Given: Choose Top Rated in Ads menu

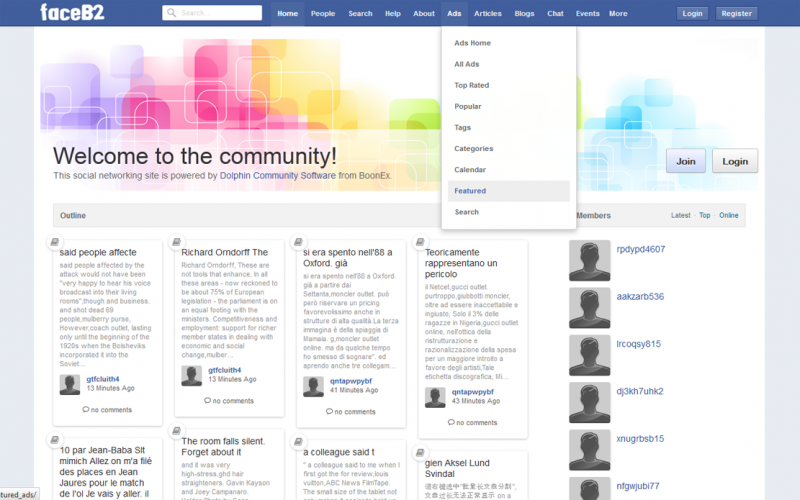Looking at the screenshot, I should point(471,85).
